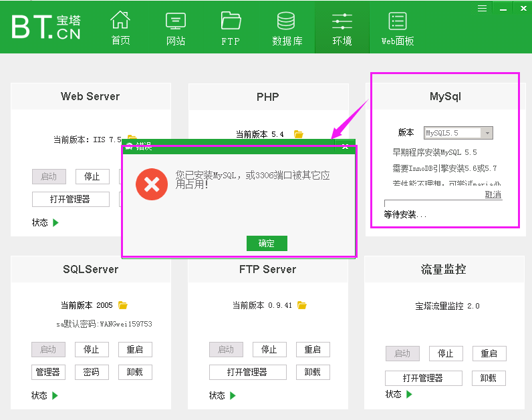Open FTP Server 打开管理器

coord(248,372)
